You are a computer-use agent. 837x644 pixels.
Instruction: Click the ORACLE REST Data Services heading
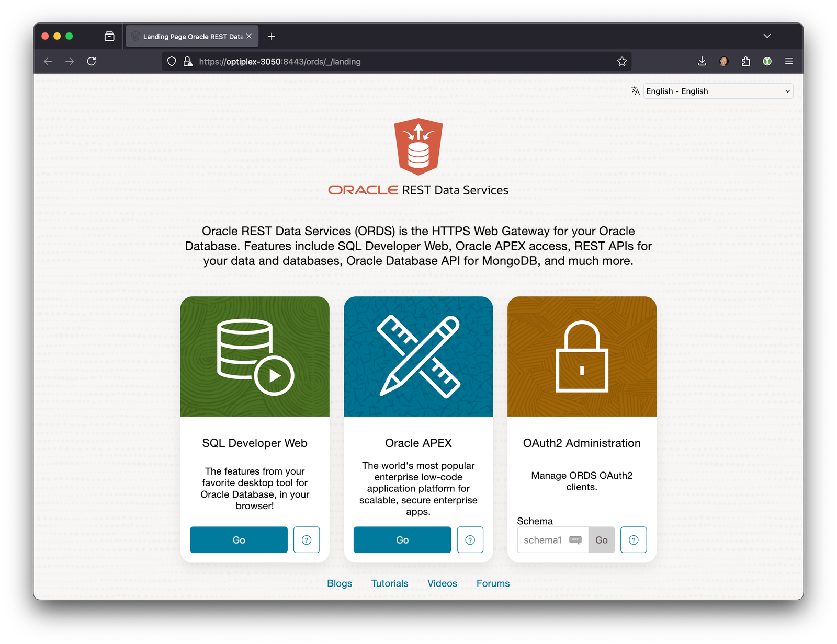[x=418, y=190]
